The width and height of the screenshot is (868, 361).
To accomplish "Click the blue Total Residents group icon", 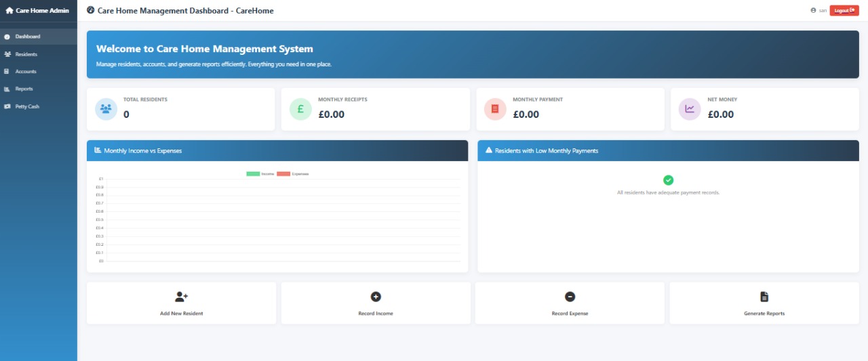I will coord(106,108).
